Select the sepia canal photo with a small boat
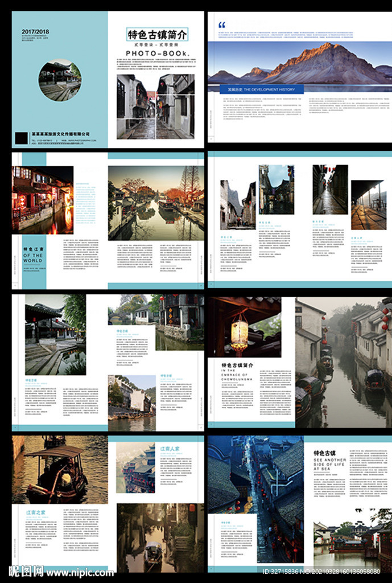Image resolution: width=392 pixels, height=583 pixels. pos(160,538)
